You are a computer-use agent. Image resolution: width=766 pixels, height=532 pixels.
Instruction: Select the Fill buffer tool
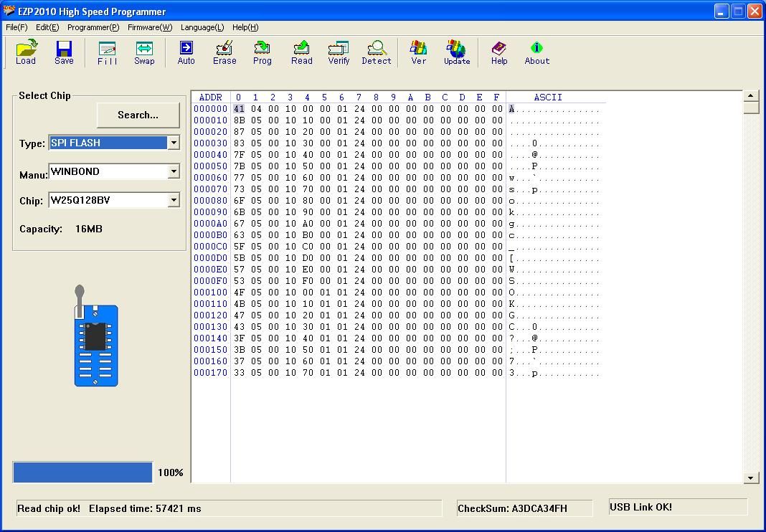click(107, 52)
